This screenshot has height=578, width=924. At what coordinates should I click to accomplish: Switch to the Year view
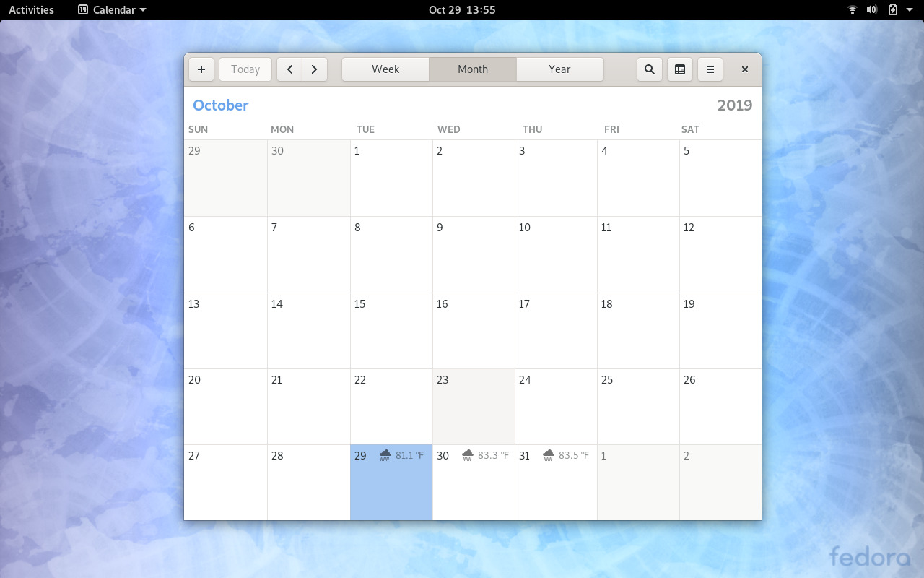point(559,69)
